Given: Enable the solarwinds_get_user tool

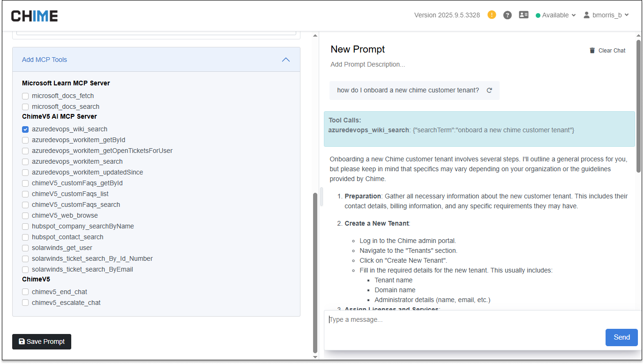Looking at the screenshot, I should coord(25,248).
